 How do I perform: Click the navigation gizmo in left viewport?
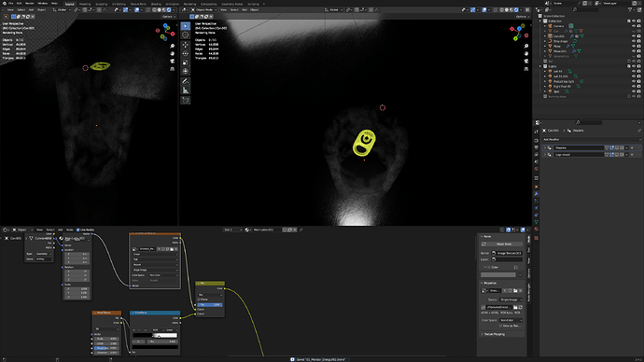click(x=165, y=32)
